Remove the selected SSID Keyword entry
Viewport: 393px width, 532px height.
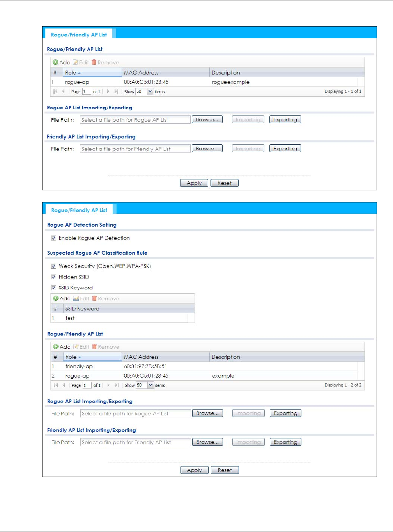pos(106,298)
